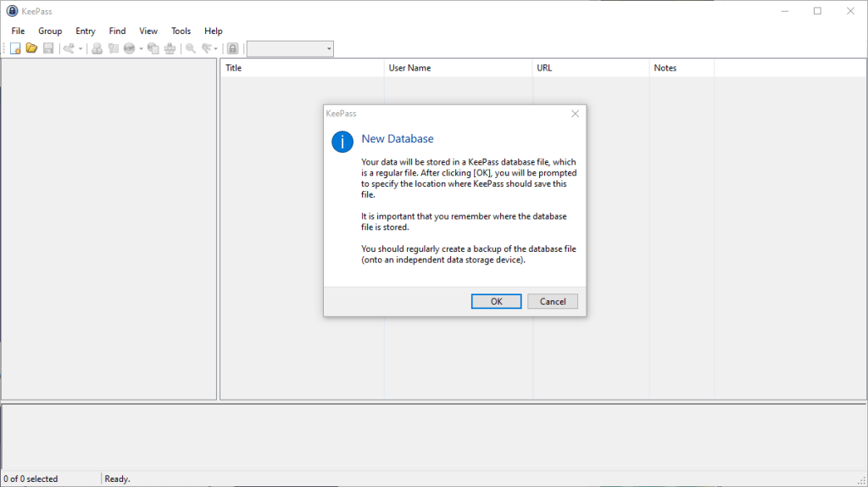
Task: Open the Tools menu
Action: (x=181, y=31)
